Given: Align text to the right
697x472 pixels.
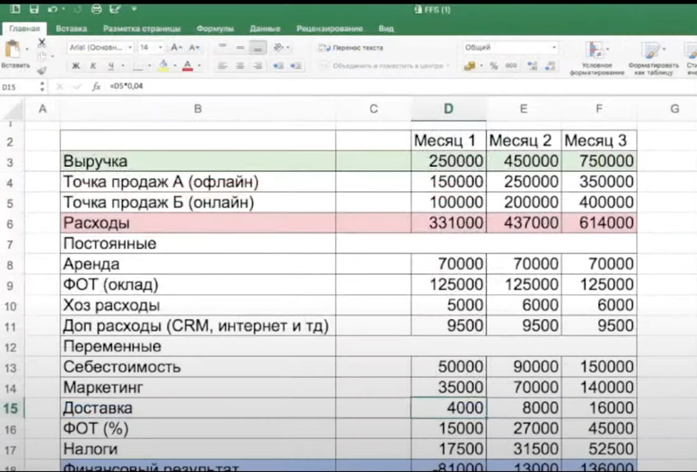Looking at the screenshot, I should click(x=258, y=66).
